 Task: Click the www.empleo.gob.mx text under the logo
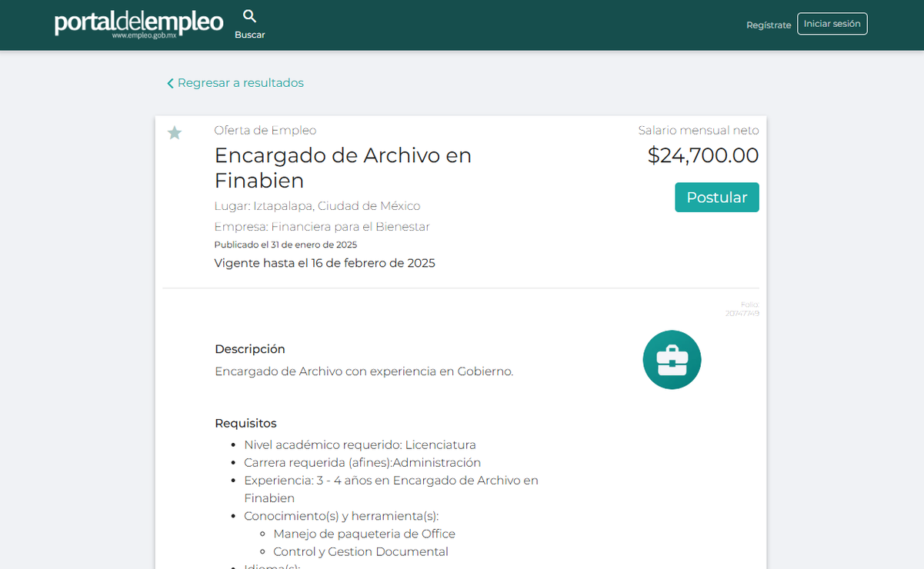click(x=144, y=35)
